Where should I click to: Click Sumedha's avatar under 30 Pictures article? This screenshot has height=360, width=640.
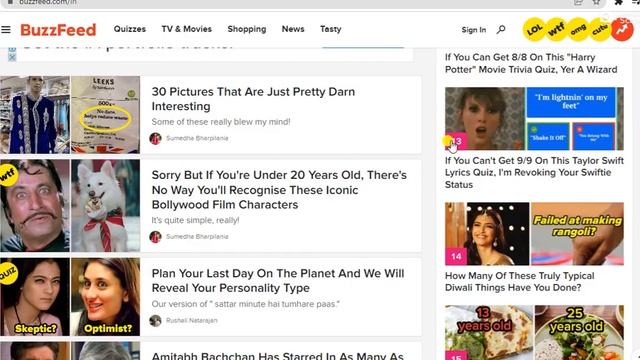pyautogui.click(x=156, y=138)
